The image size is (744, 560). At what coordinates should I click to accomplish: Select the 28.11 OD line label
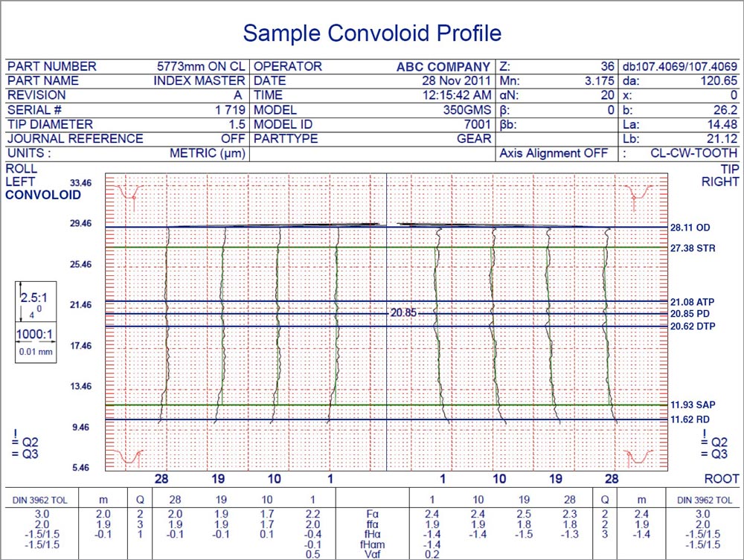[690, 228]
